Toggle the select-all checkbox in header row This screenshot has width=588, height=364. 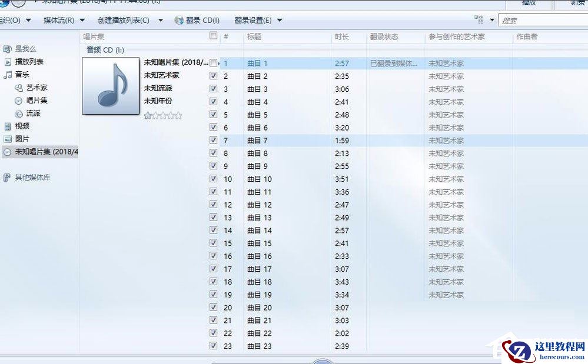214,35
